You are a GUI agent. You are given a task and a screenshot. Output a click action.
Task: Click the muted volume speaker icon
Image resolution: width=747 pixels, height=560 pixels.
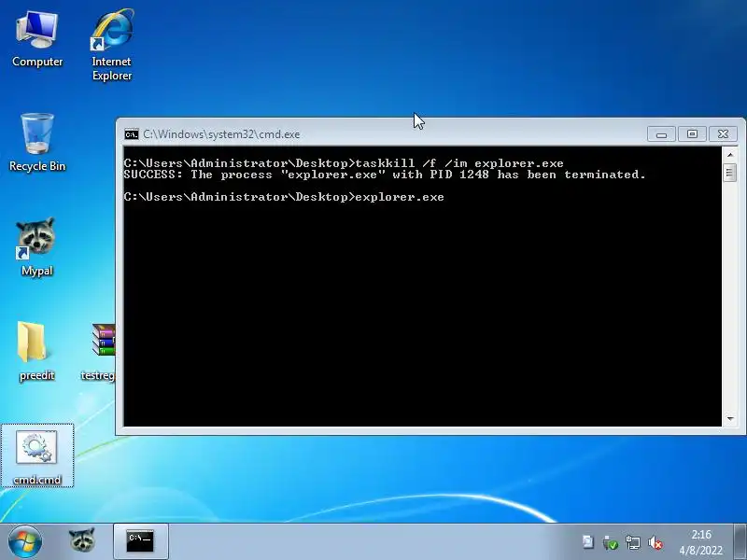655,542
